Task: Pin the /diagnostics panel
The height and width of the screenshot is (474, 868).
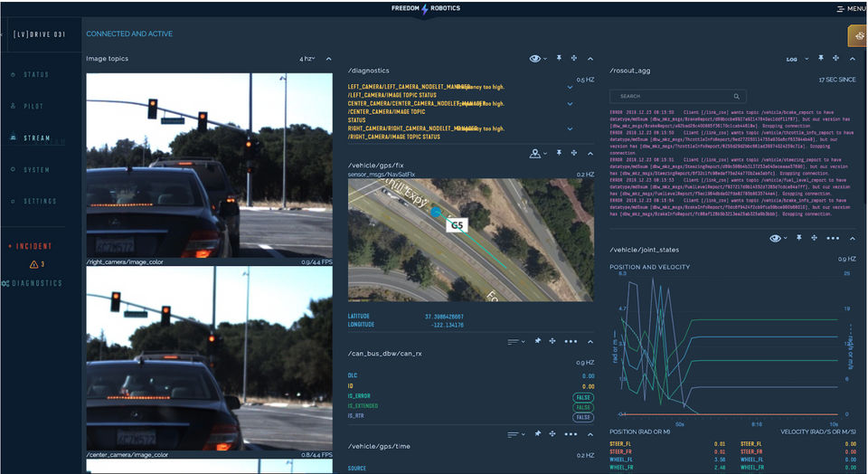Action: [x=558, y=59]
